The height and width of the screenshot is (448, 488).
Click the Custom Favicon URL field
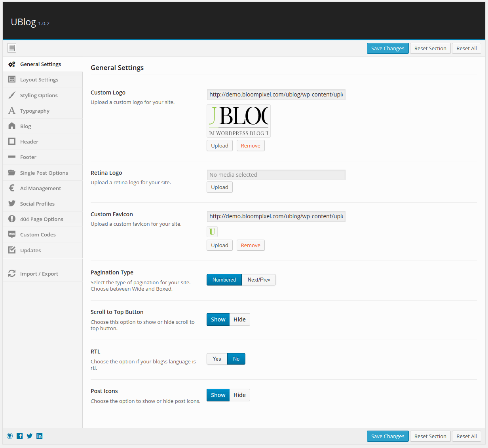(x=276, y=216)
